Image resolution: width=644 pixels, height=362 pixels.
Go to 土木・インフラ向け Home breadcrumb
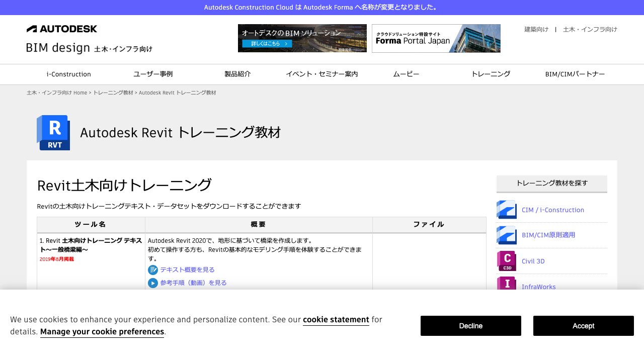click(57, 93)
